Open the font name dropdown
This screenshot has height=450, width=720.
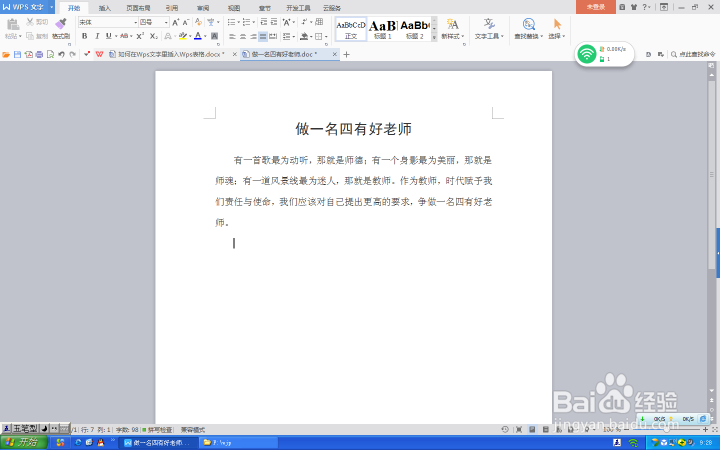(135, 22)
